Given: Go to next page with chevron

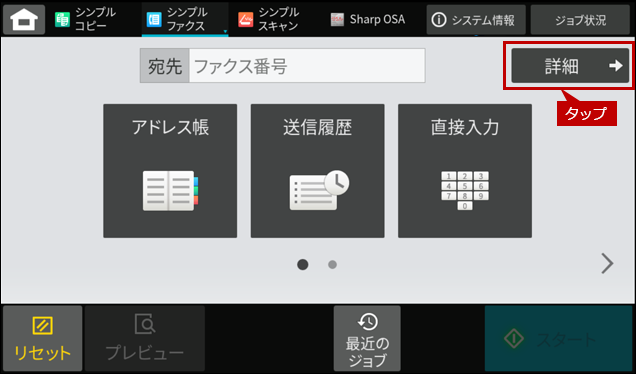Looking at the screenshot, I should click(607, 264).
